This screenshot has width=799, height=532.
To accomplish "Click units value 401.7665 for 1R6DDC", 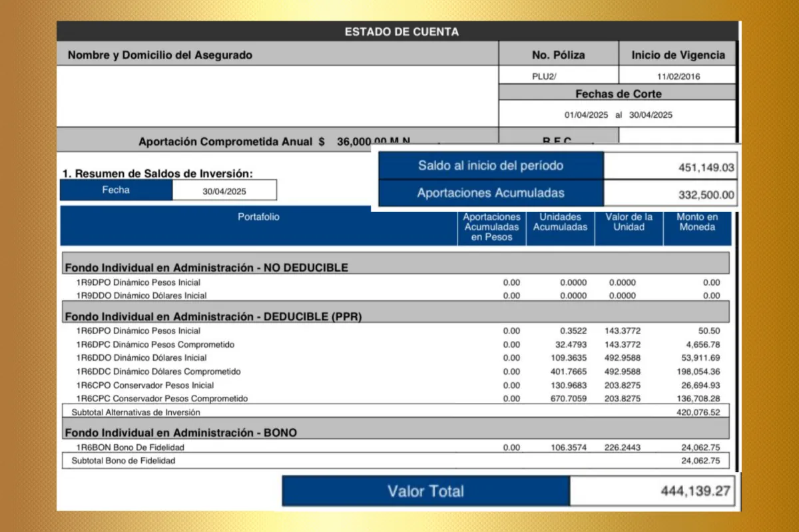I will pyautogui.click(x=569, y=372).
